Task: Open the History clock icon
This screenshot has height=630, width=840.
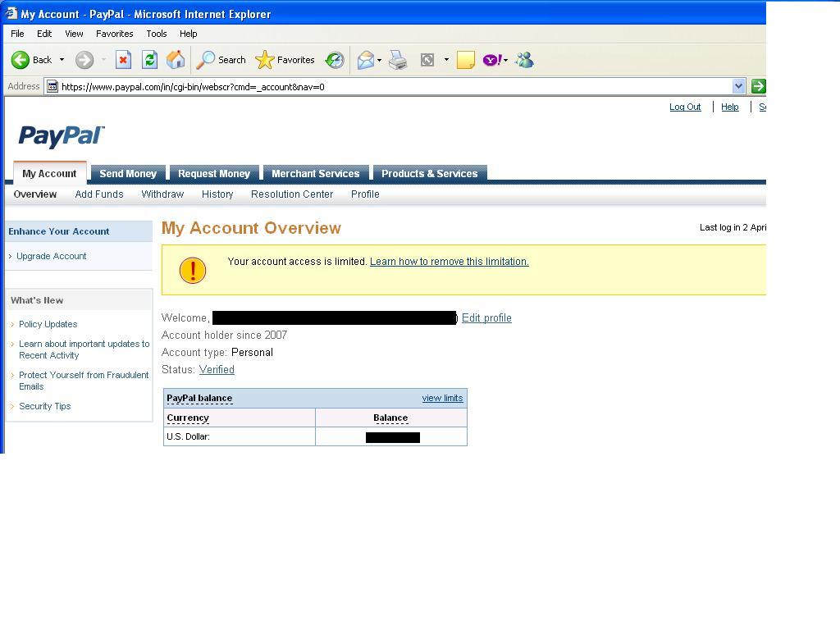Action: (335, 60)
